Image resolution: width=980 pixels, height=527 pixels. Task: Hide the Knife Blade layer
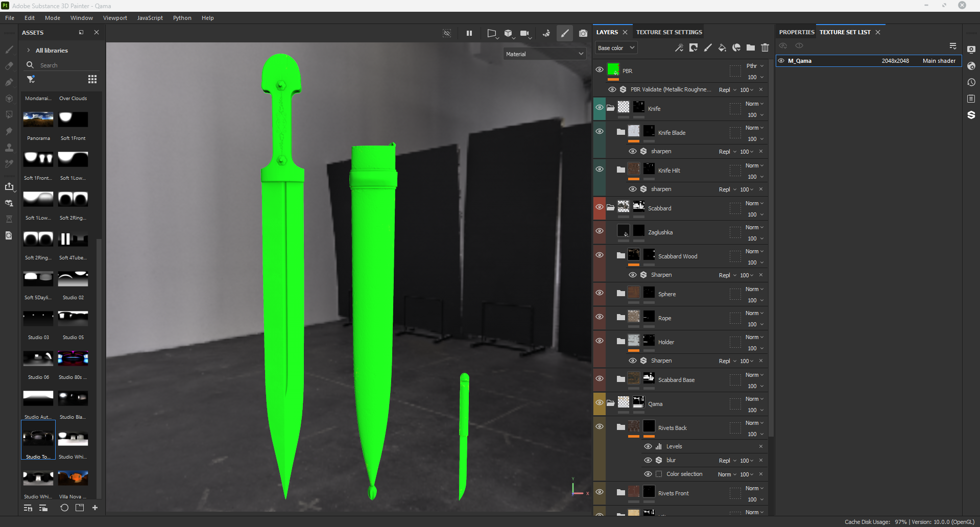tap(600, 131)
